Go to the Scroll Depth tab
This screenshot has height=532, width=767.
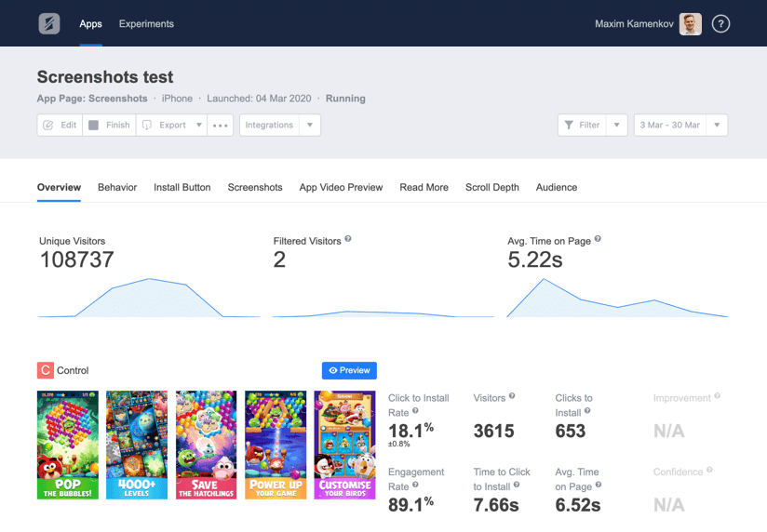pyautogui.click(x=492, y=187)
